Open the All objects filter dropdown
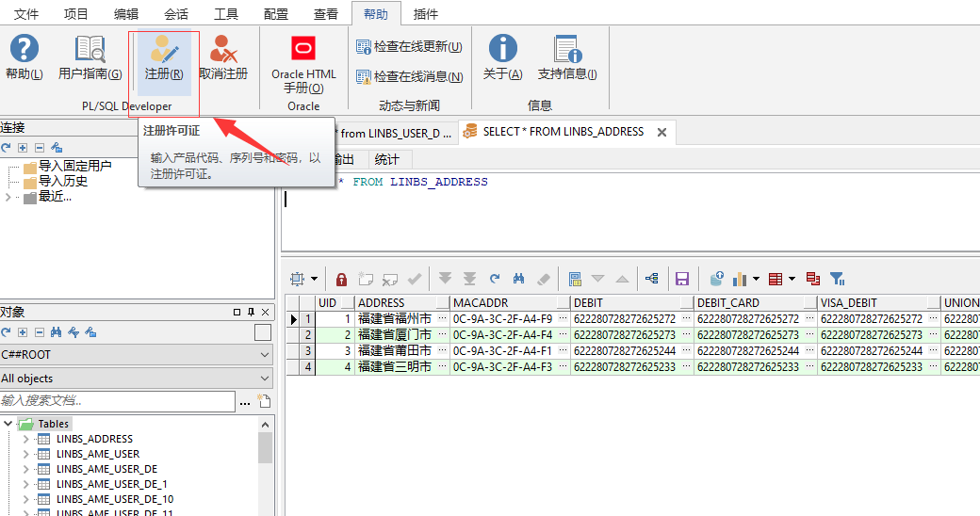 (x=137, y=379)
